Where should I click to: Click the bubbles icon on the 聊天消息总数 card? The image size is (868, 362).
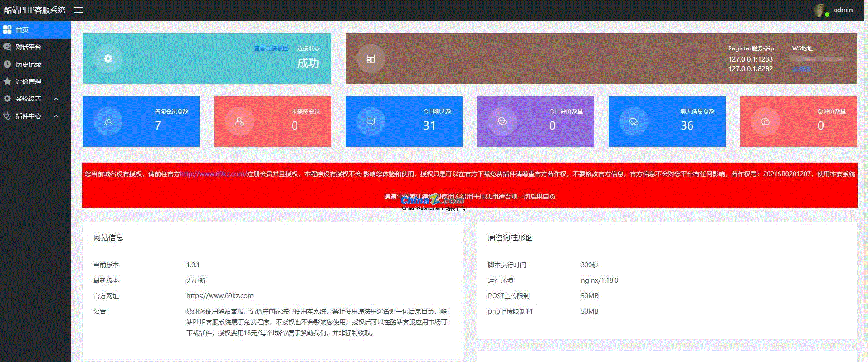(634, 121)
